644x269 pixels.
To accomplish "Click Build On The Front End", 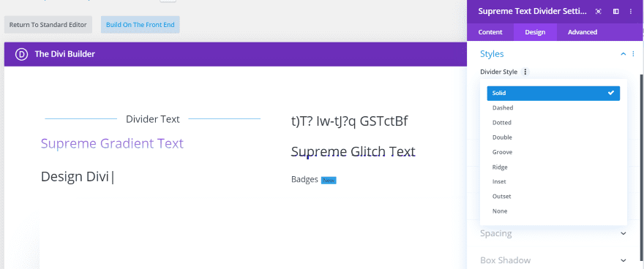I will [141, 25].
